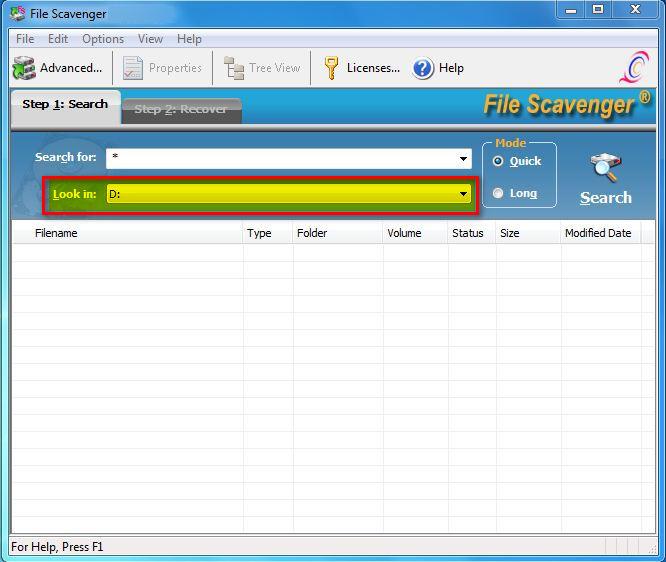This screenshot has width=666, height=562.
Task: Expand the Look in drive dropdown arrow
Action: [x=463, y=194]
